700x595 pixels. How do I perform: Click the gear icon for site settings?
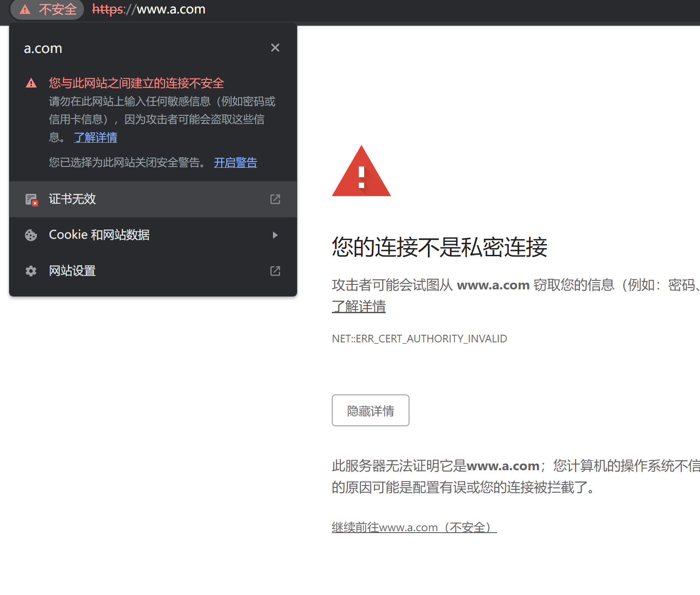[31, 271]
